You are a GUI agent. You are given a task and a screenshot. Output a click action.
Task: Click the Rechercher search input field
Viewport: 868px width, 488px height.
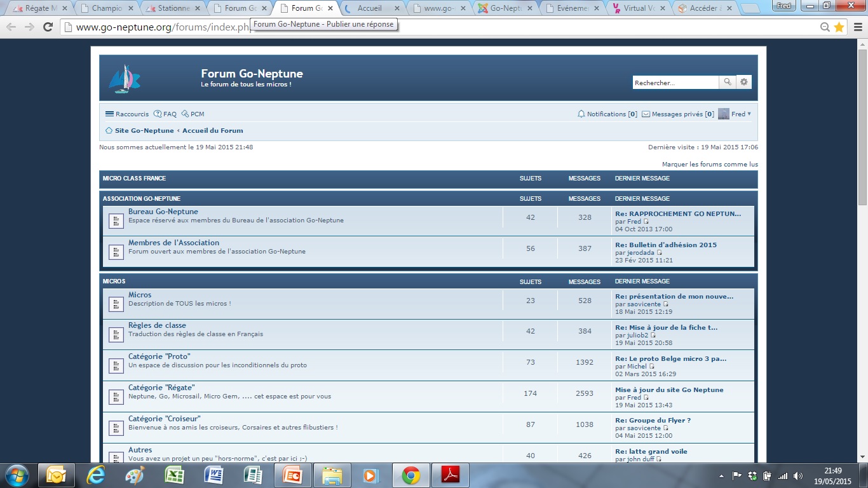pyautogui.click(x=675, y=83)
